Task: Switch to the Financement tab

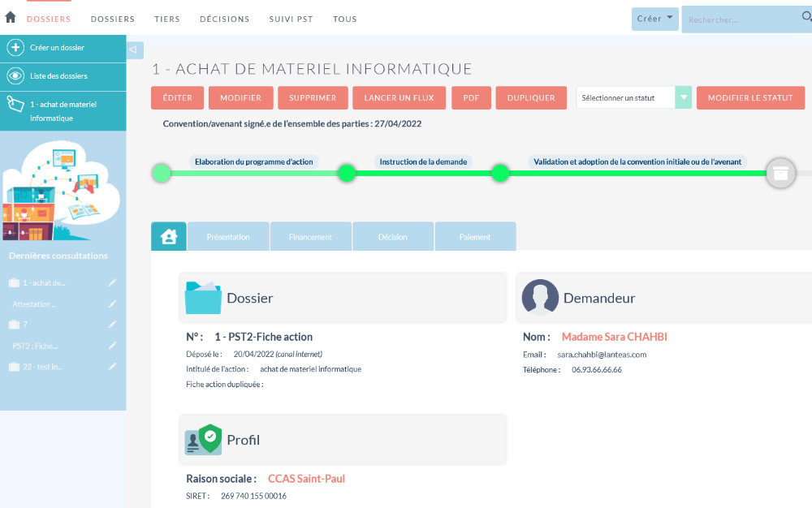Action: [310, 236]
